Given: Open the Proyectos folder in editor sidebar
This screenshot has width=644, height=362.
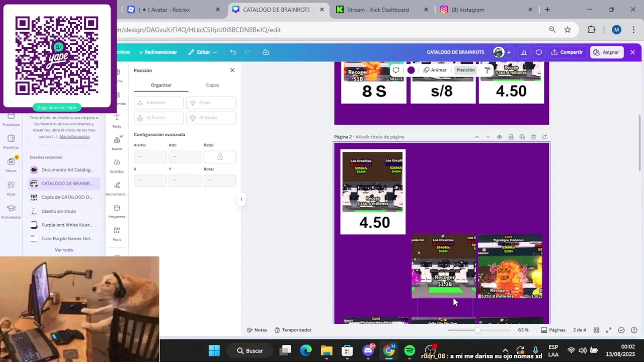Looking at the screenshot, I should [x=117, y=211].
